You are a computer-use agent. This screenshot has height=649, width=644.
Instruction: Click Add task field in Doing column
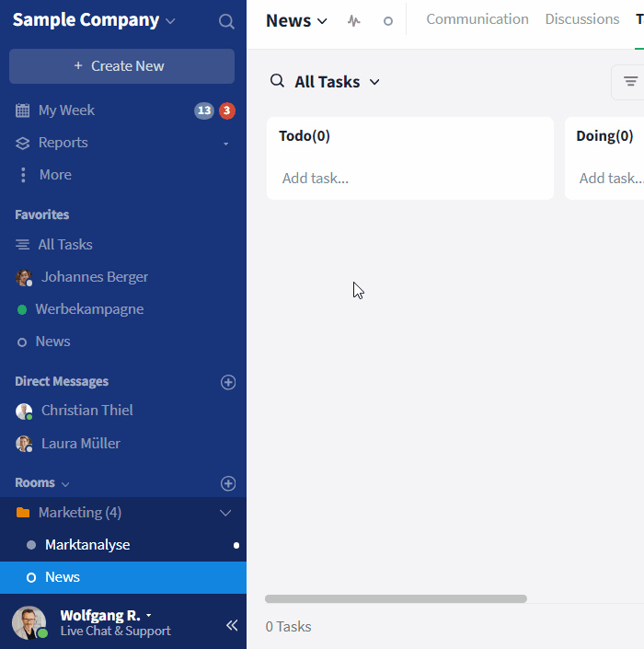point(611,179)
